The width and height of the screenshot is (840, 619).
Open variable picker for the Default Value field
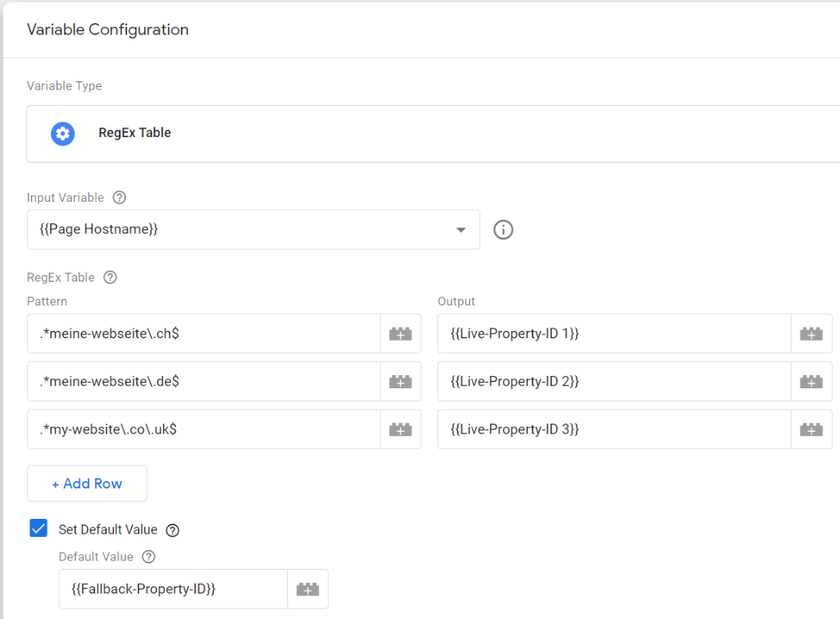coord(308,589)
